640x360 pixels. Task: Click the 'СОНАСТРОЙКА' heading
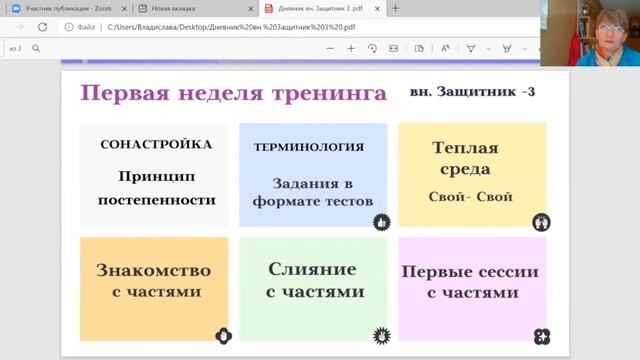[x=156, y=144]
